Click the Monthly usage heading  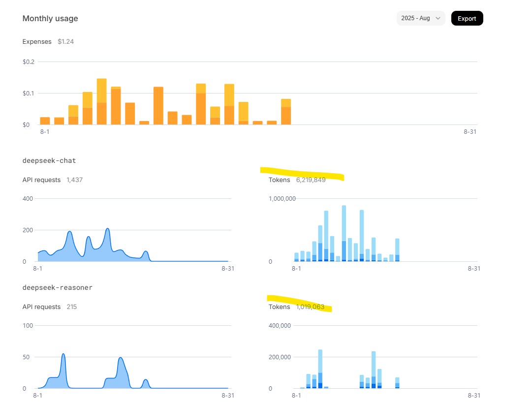coord(50,18)
